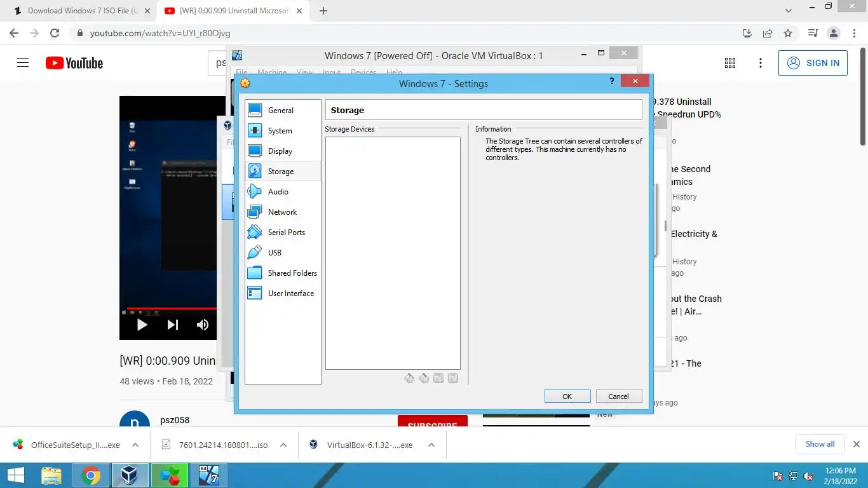Screen dimensions: 868x488
Task: Click Show all downloads button
Action: [820, 444]
